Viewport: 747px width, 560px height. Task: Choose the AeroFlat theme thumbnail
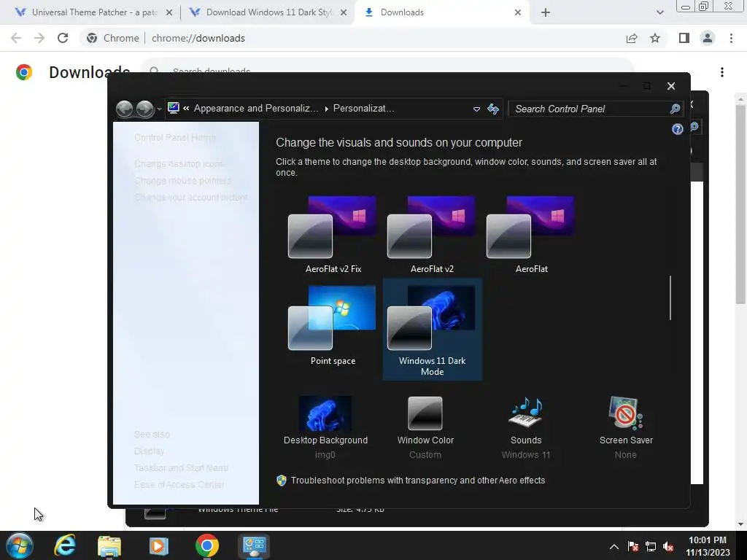(x=531, y=234)
